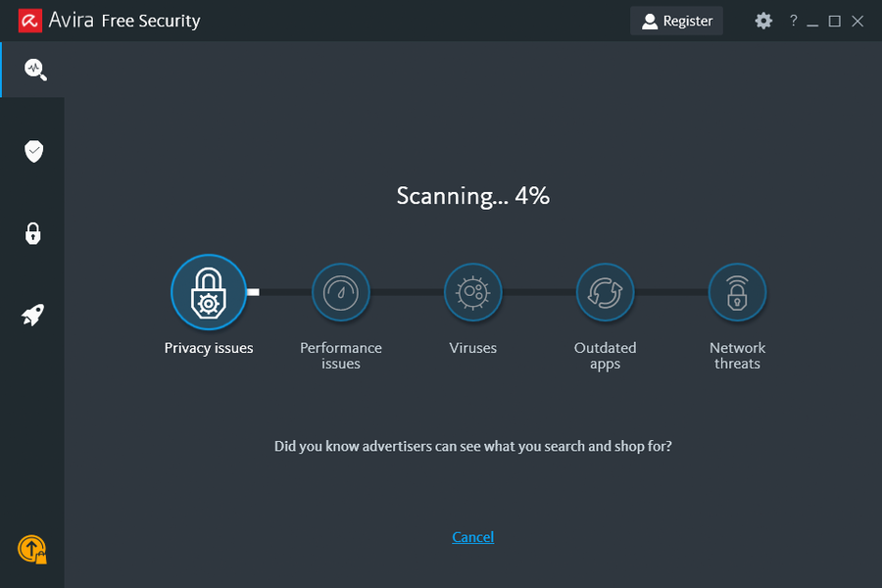This screenshot has height=588, width=882.
Task: Open the upgrade rocket icon at sidebar bottom
Action: coord(31,550)
